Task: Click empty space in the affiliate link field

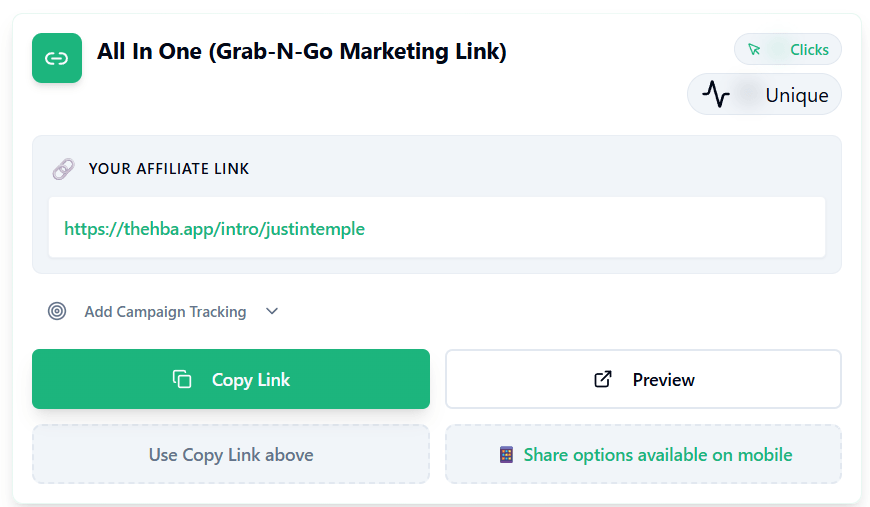Action: [600, 228]
